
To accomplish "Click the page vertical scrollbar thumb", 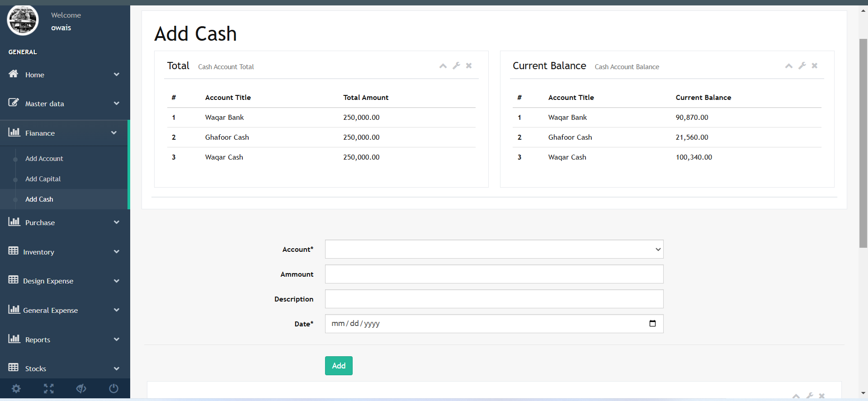I will [863, 143].
